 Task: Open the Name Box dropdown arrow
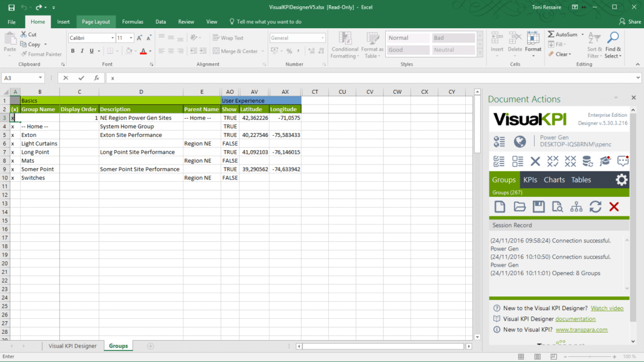(x=41, y=78)
